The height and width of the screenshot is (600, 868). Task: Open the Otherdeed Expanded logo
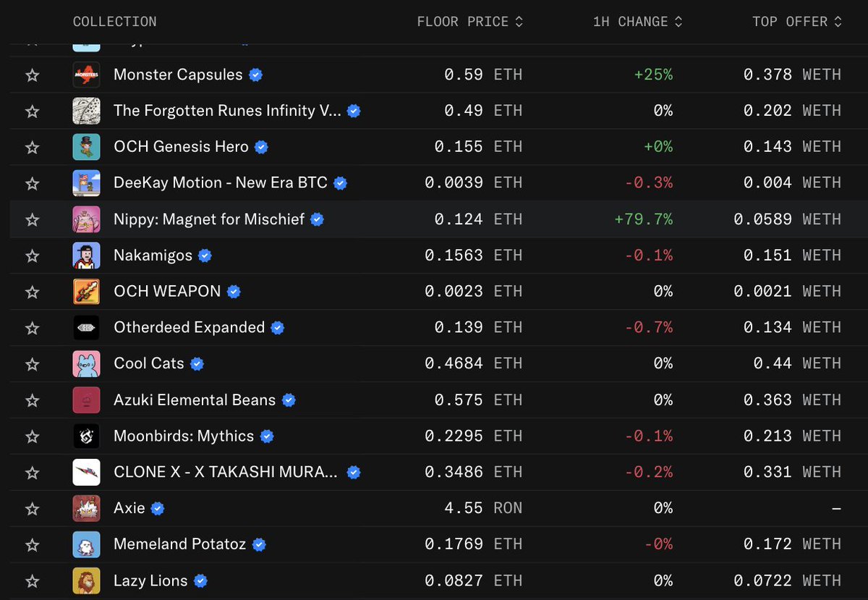tap(87, 328)
